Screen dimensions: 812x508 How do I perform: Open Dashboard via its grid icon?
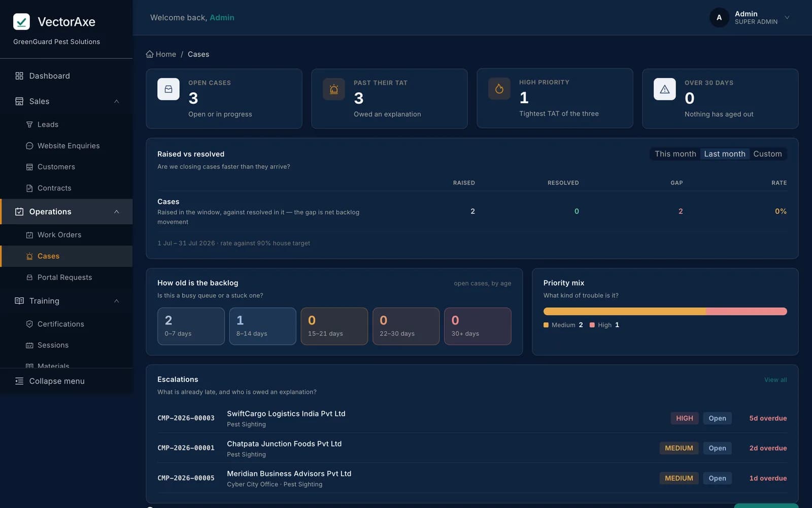19,76
